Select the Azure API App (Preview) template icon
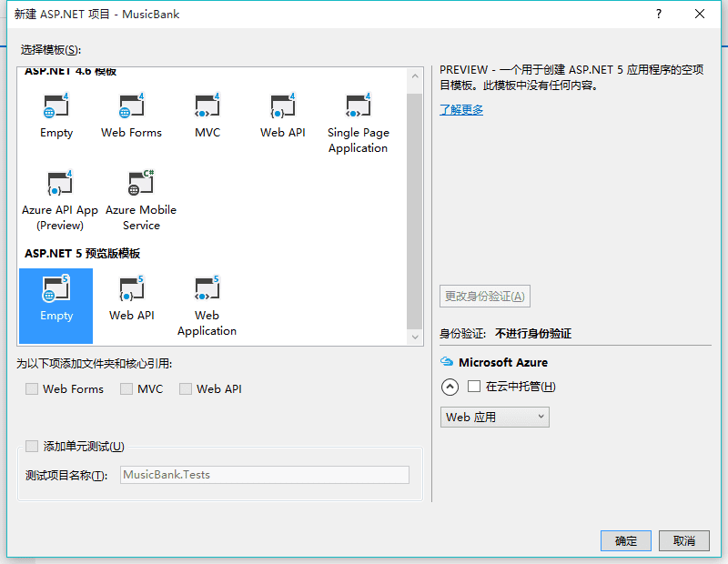The width and height of the screenshot is (728, 564). tap(60, 183)
